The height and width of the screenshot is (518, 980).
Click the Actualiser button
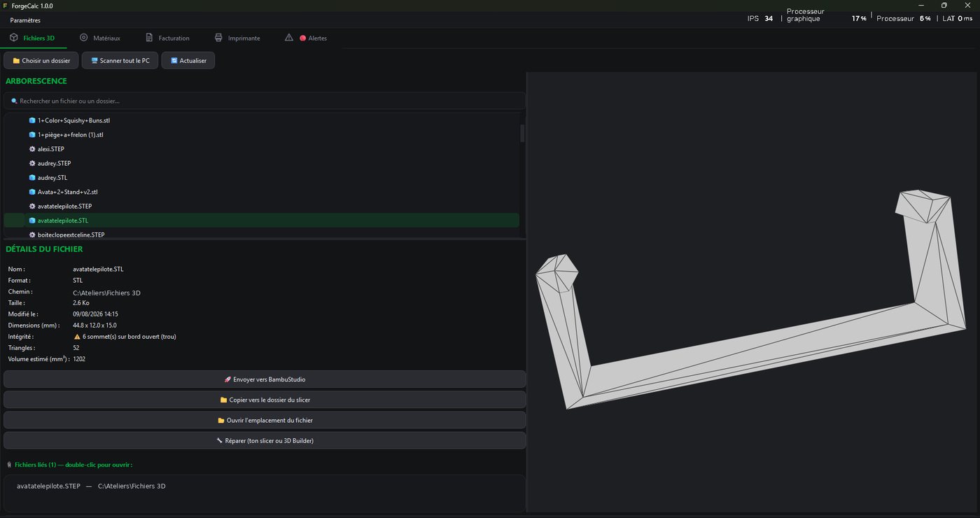click(x=188, y=60)
